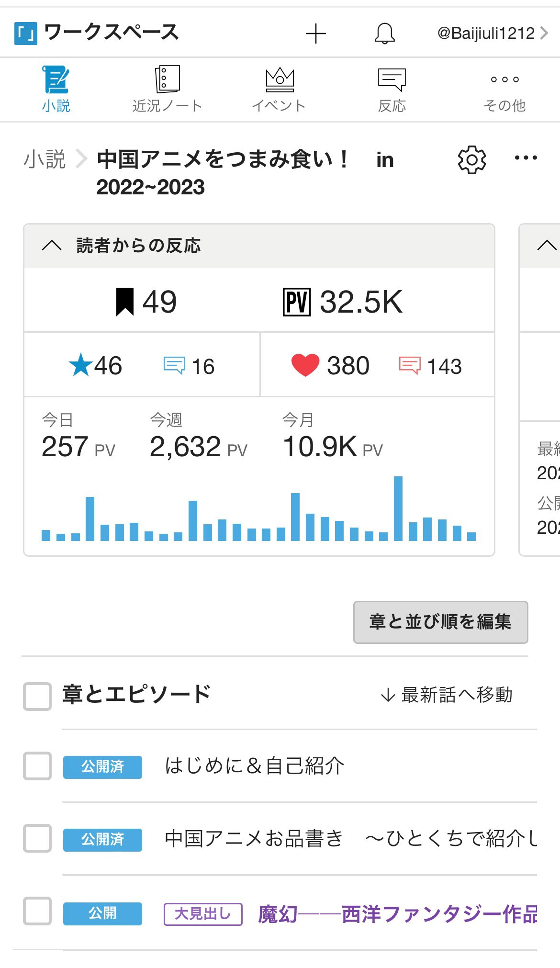Check the はじめに＆自己紹介 episode checkbox
Viewport: 560px width, 968px height.
37,765
